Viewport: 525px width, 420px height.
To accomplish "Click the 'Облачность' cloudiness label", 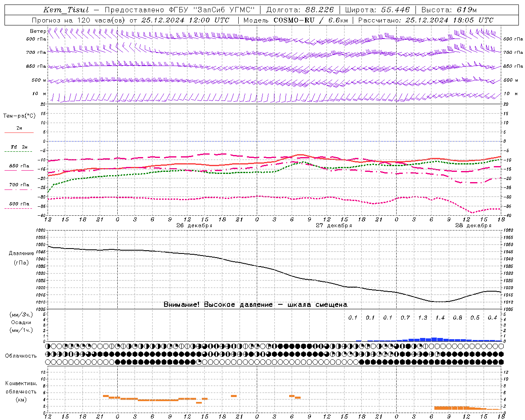I will (21, 356).
